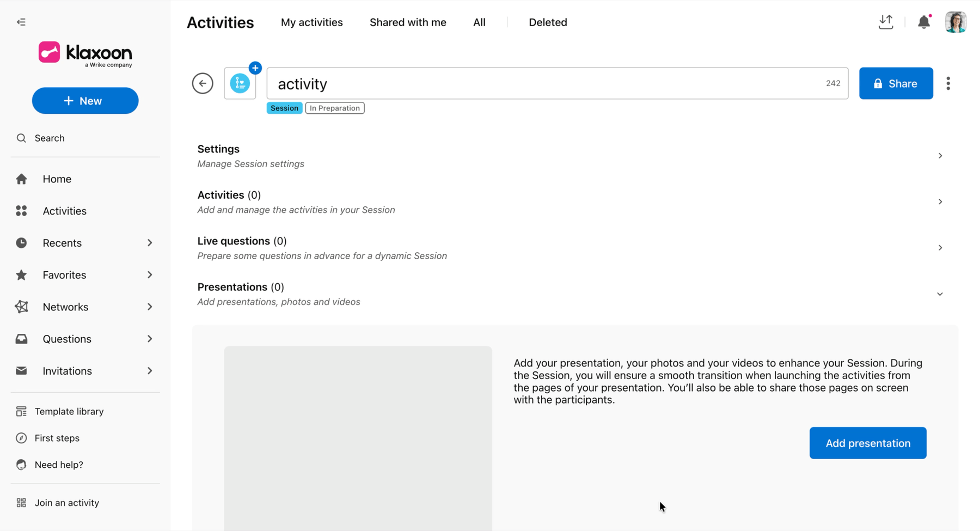980x531 pixels.
Task: Open the Template library icon
Action: click(x=21, y=412)
